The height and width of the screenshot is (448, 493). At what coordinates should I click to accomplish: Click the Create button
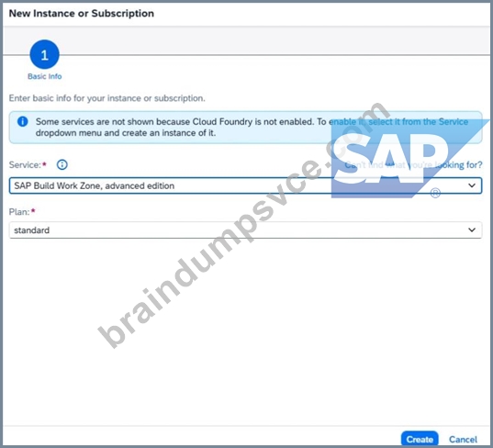(420, 439)
